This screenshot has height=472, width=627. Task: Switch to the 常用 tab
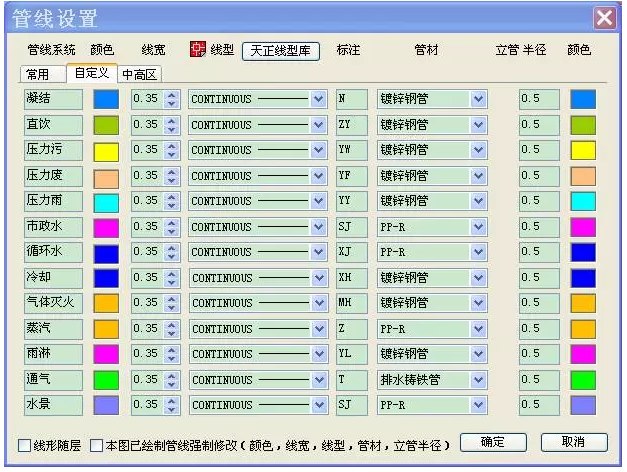click(x=42, y=73)
